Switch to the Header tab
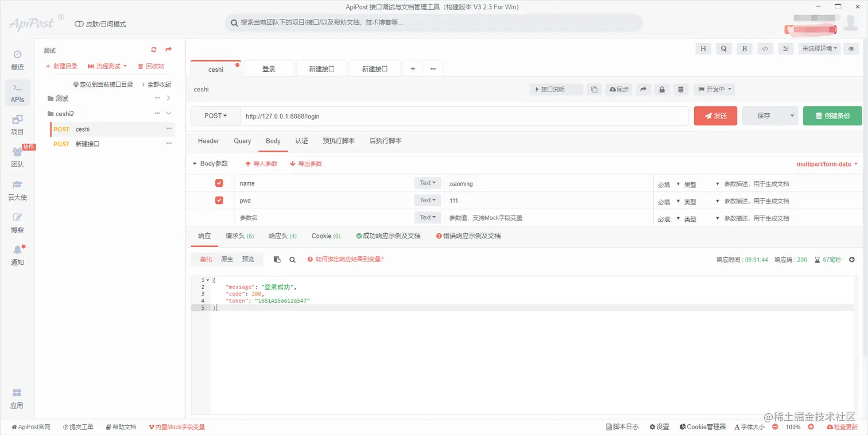868x435 pixels. click(x=208, y=141)
